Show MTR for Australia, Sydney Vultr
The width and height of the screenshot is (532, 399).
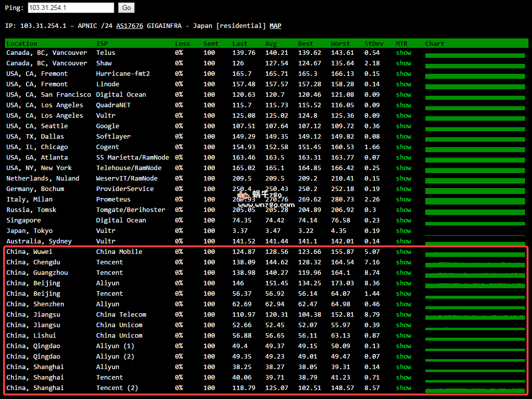(x=403, y=241)
